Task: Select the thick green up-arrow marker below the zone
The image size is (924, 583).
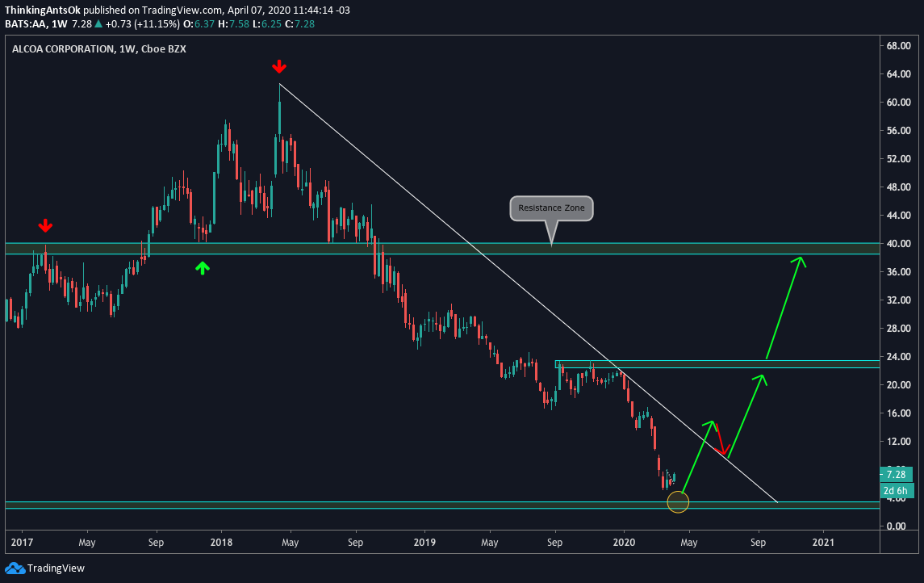Action: pos(202,268)
